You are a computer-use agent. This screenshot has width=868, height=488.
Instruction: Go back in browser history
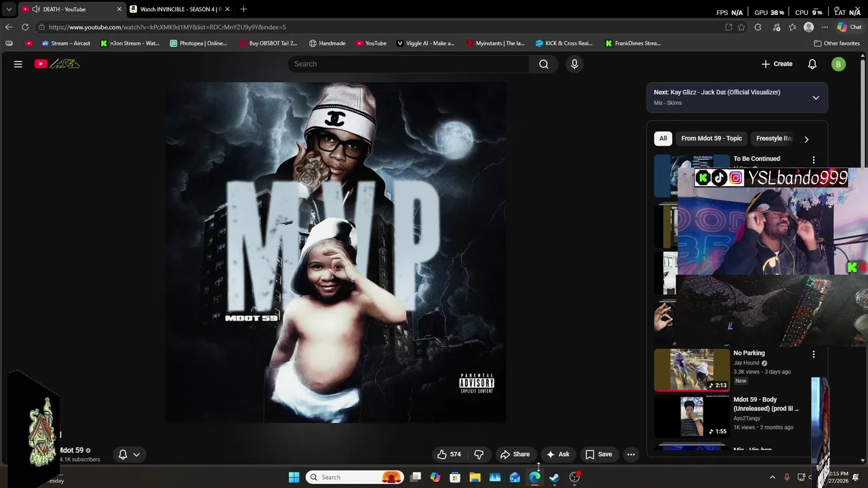coord(9,27)
